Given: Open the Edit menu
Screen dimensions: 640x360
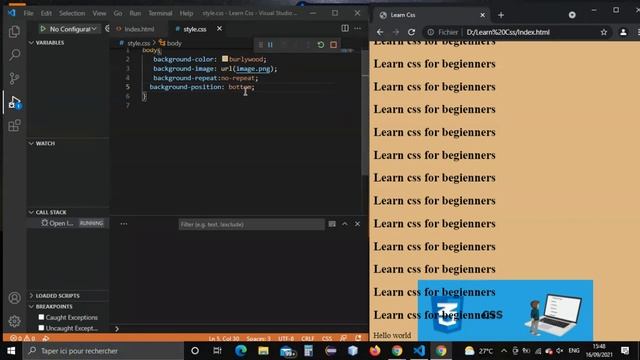Looking at the screenshot, I should [46, 13].
